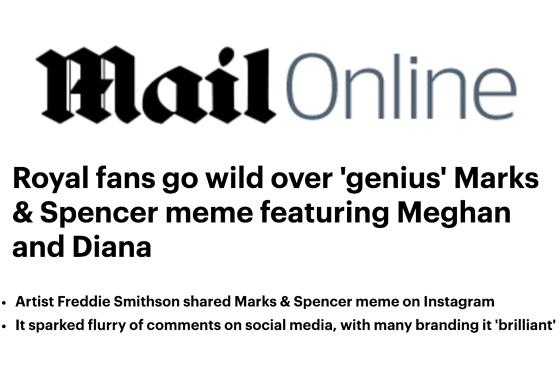Click 'Instagram' in the first bullet
The width and height of the screenshot is (560, 376).
point(459,302)
